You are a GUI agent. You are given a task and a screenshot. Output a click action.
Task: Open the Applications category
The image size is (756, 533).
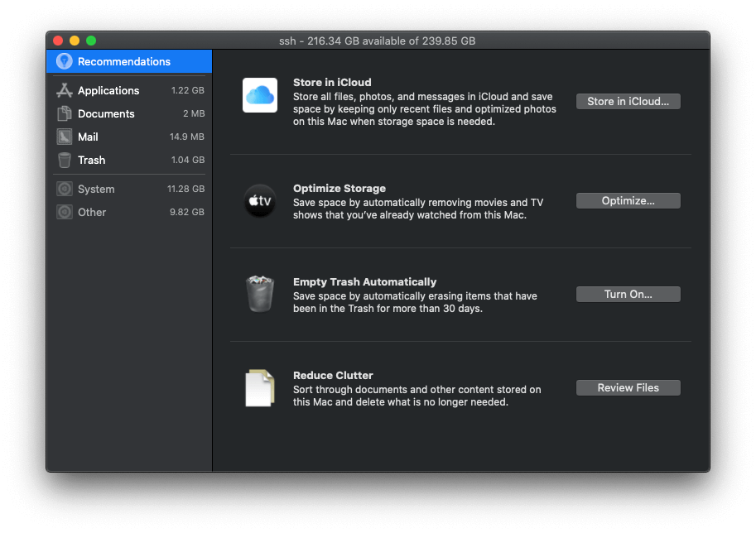click(108, 90)
